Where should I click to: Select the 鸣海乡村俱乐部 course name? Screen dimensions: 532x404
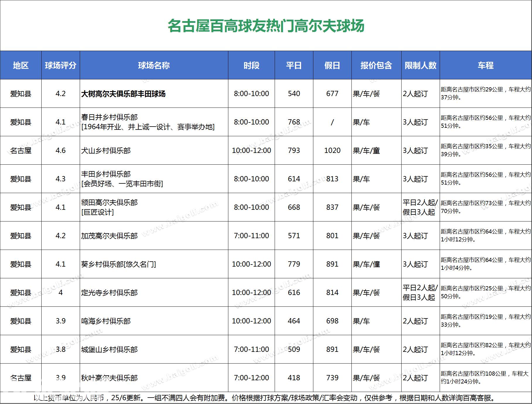pyautogui.click(x=106, y=321)
